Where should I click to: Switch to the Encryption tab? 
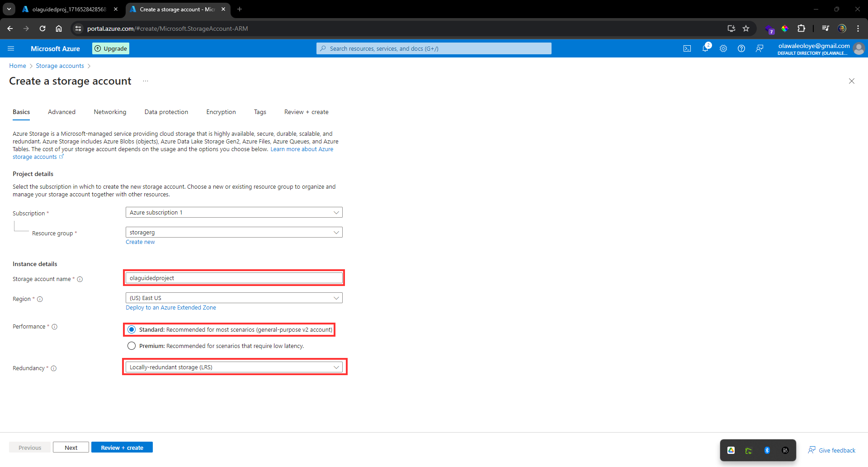tap(221, 112)
